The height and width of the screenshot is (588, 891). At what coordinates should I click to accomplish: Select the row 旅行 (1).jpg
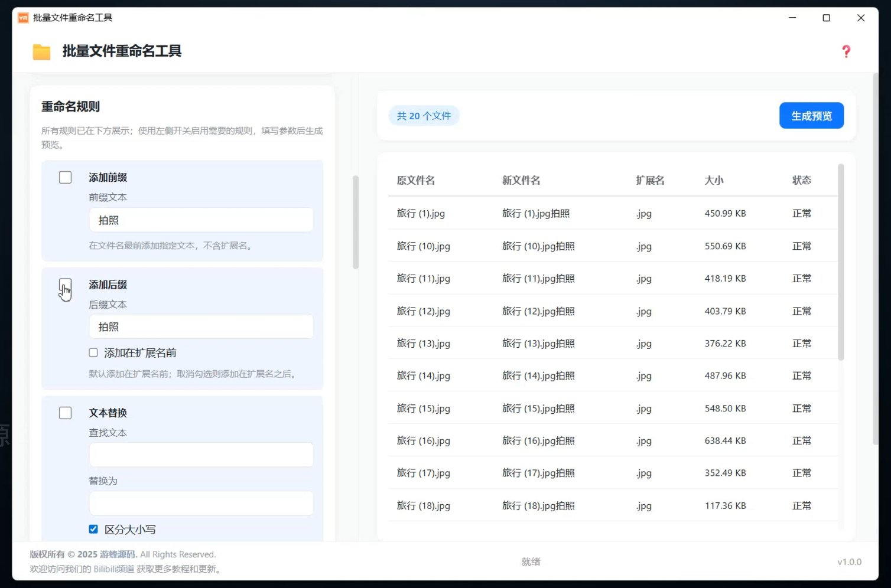(613, 213)
